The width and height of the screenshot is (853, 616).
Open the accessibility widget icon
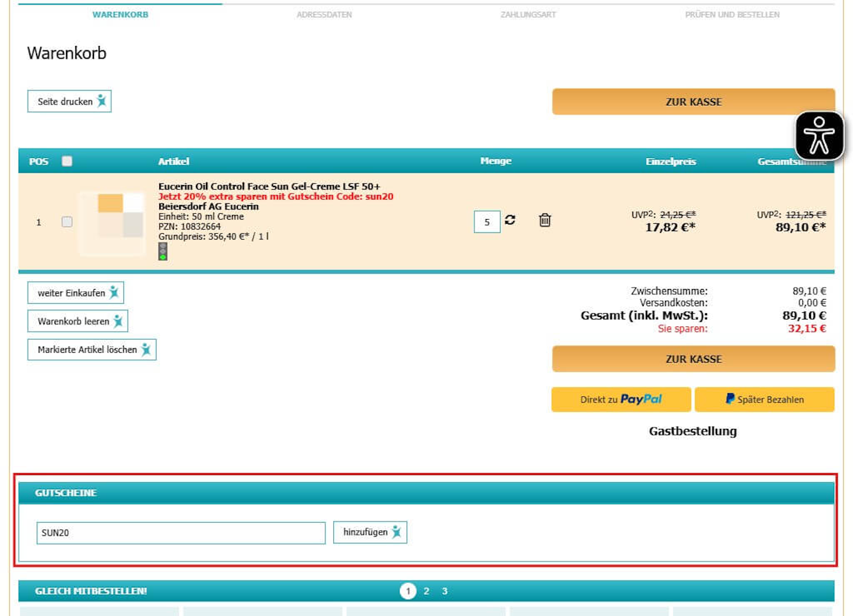(819, 136)
